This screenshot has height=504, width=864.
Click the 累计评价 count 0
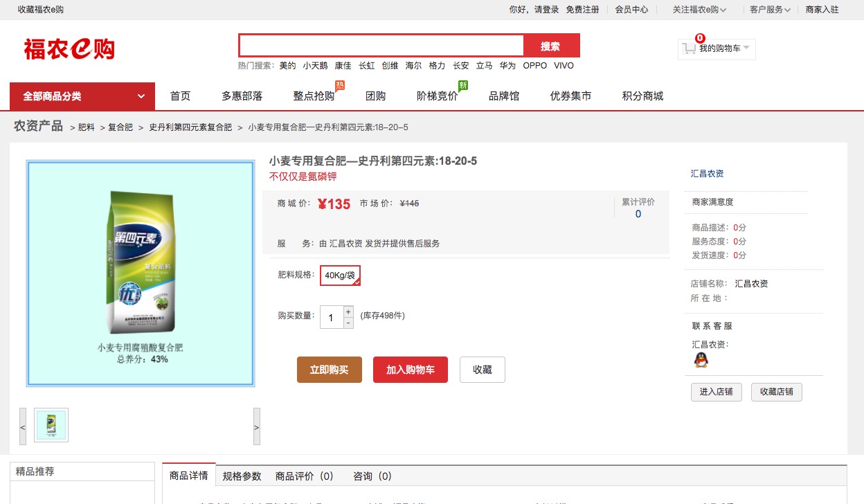[638, 214]
